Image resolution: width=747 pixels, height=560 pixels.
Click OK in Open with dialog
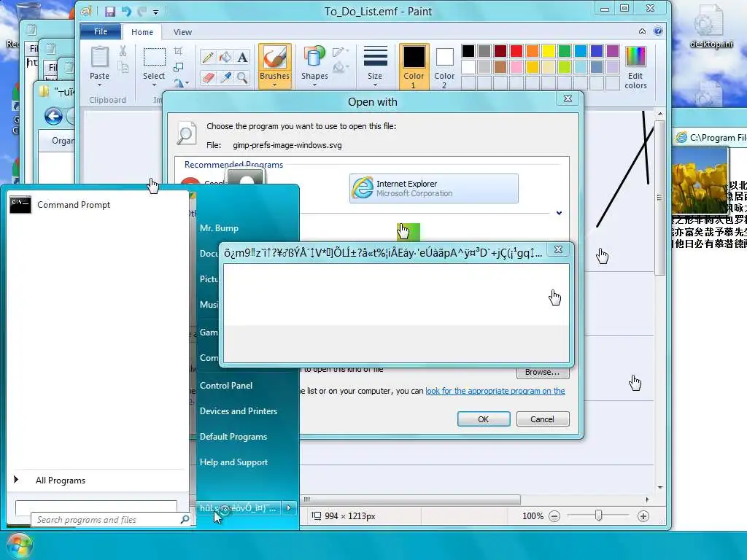(484, 419)
